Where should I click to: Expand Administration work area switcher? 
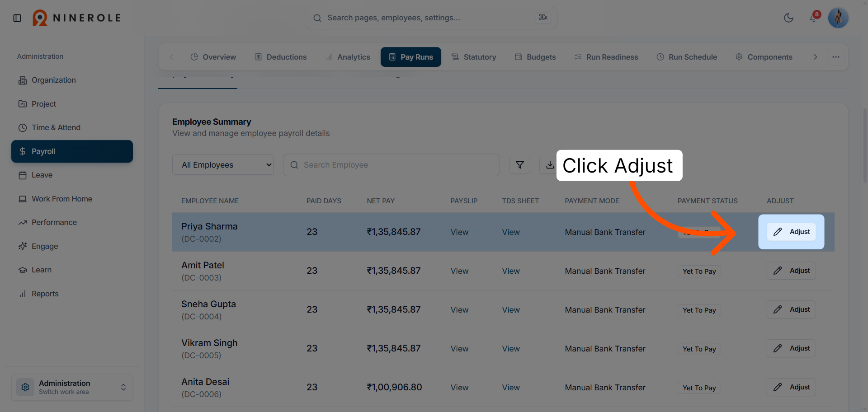pos(72,387)
